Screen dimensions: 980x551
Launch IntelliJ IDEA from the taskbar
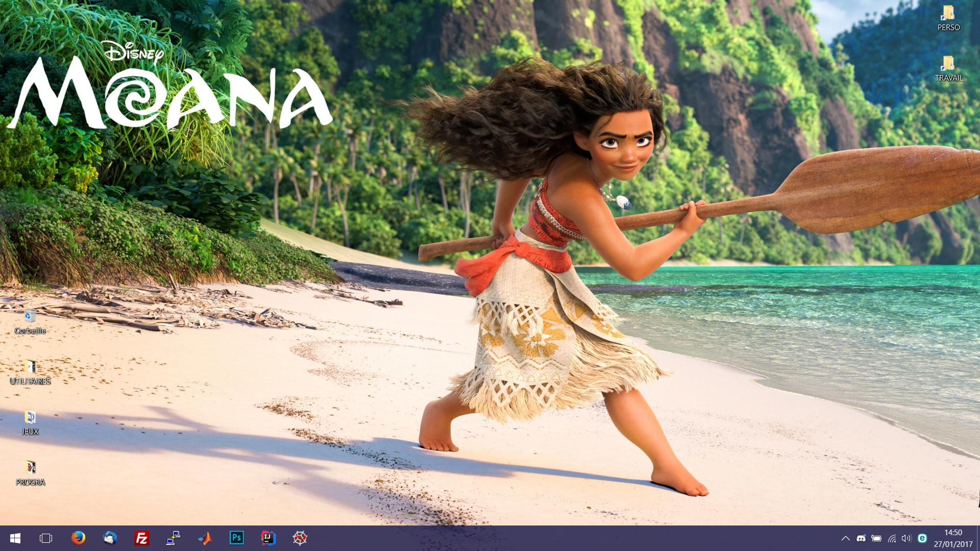[x=268, y=538]
